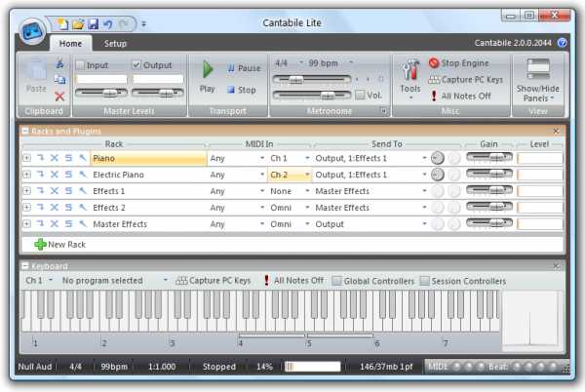The width and height of the screenshot is (585, 392).
Task: Click All Notes Off in the ribbon
Action: [461, 96]
